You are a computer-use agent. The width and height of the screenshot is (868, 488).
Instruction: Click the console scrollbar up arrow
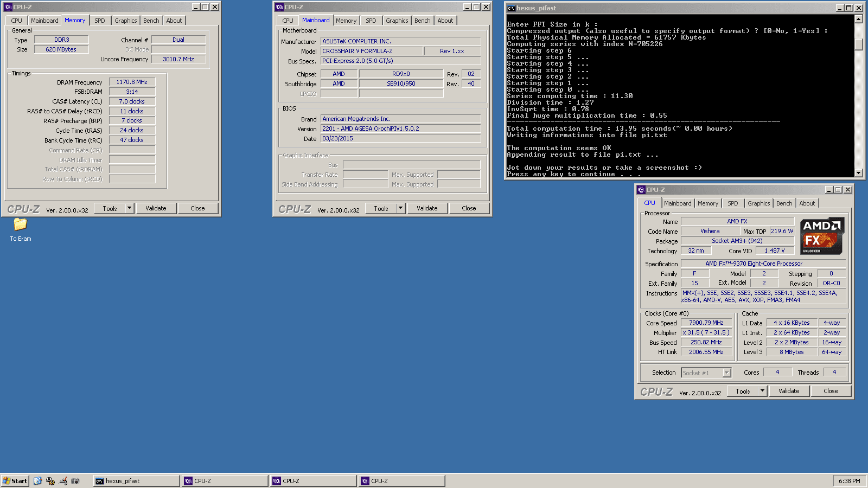click(859, 19)
